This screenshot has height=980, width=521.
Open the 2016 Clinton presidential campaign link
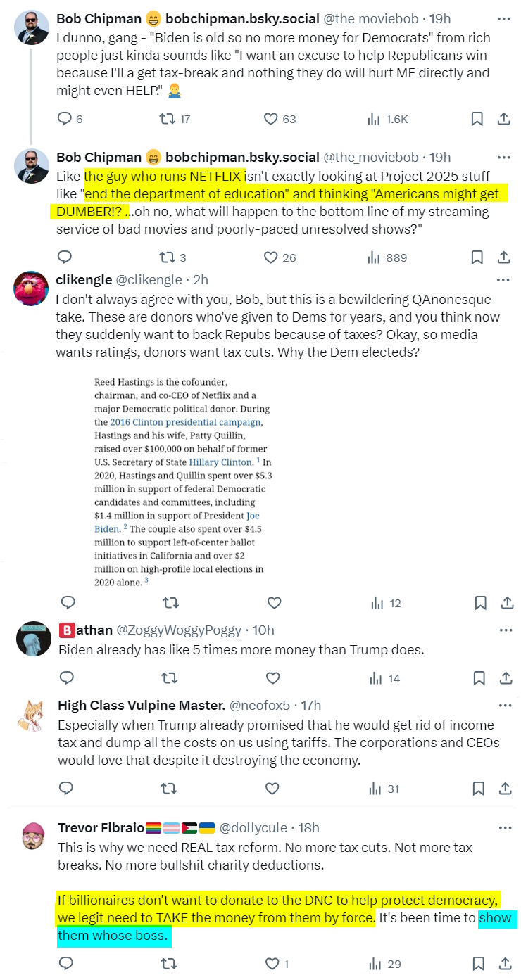pyautogui.click(x=186, y=422)
